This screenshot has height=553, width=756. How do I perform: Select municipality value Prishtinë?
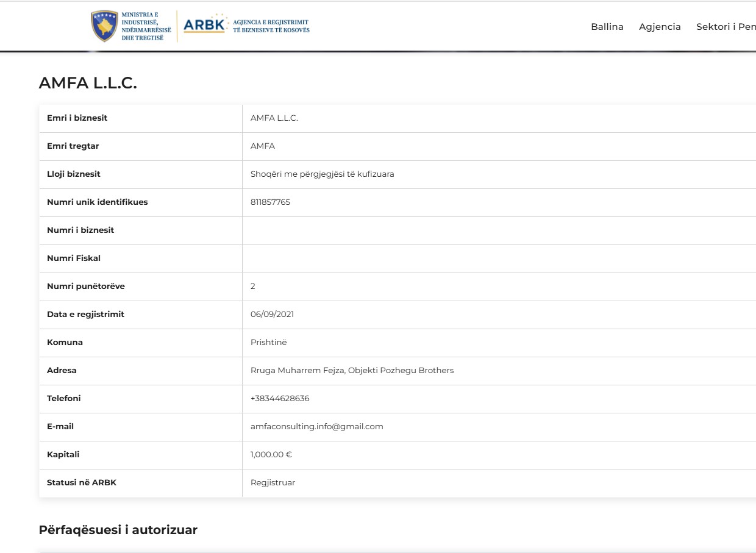[x=269, y=342]
